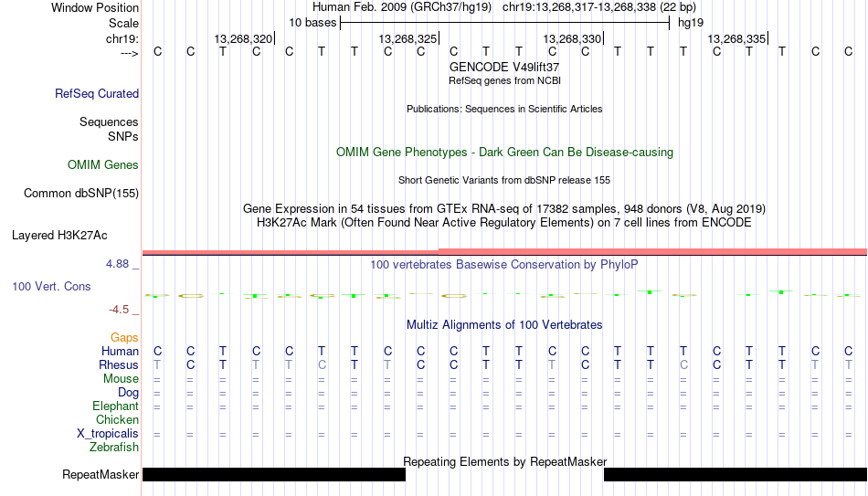The height and width of the screenshot is (496, 868).
Task: Click the SNPs label in left margin
Action: pos(123,136)
